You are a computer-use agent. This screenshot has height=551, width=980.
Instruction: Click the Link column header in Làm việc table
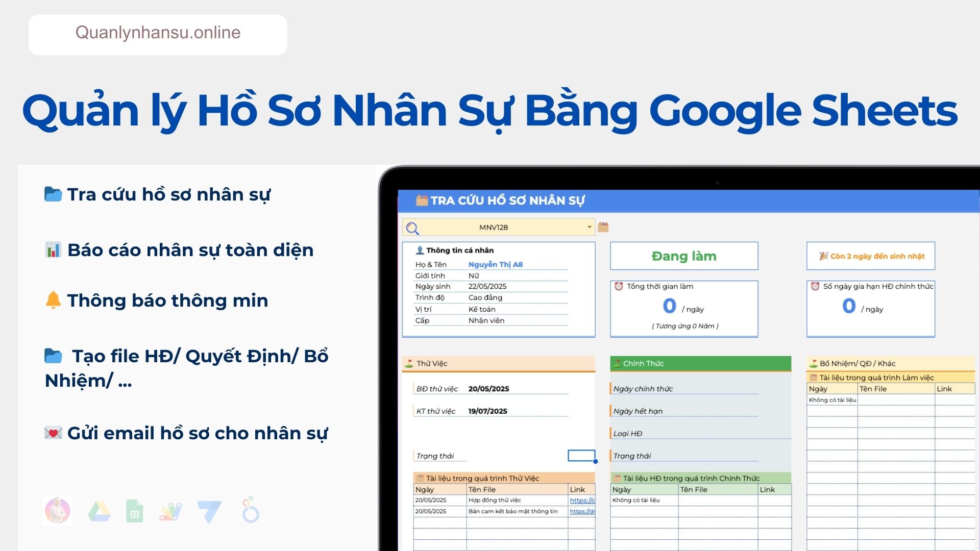944,389
